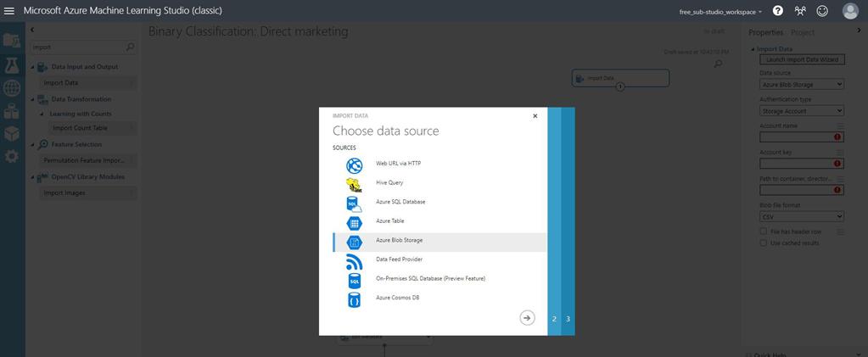Screen dimensions: 868x357
Task: Open the Projects sidebar icon
Action: 12,40
